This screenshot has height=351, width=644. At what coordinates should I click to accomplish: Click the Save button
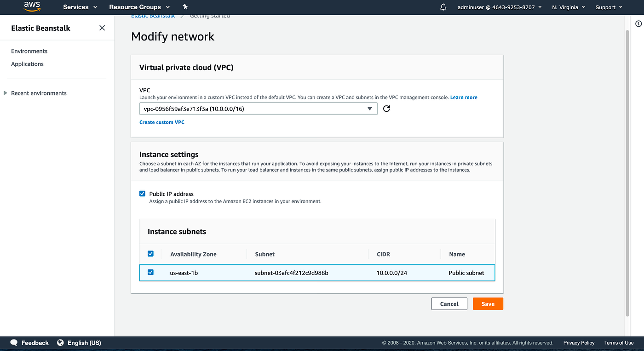point(488,304)
